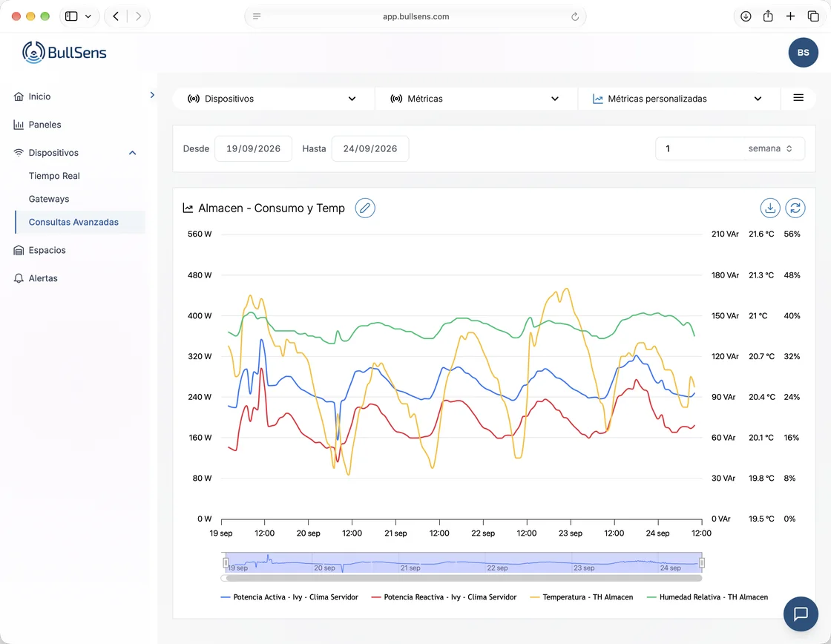Open the page reader icon in address bar

257,16
